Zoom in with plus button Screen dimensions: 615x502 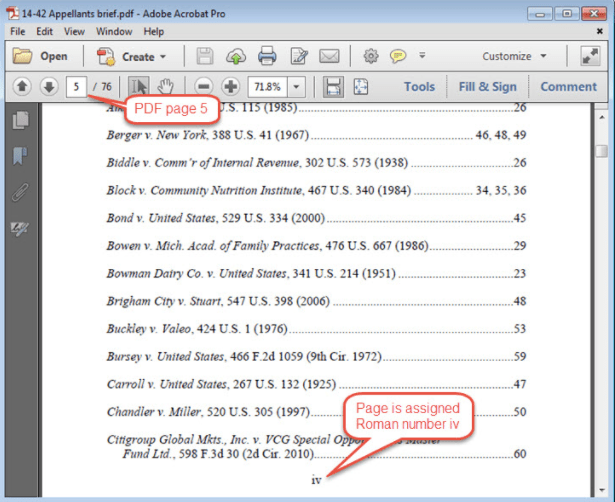tap(231, 86)
